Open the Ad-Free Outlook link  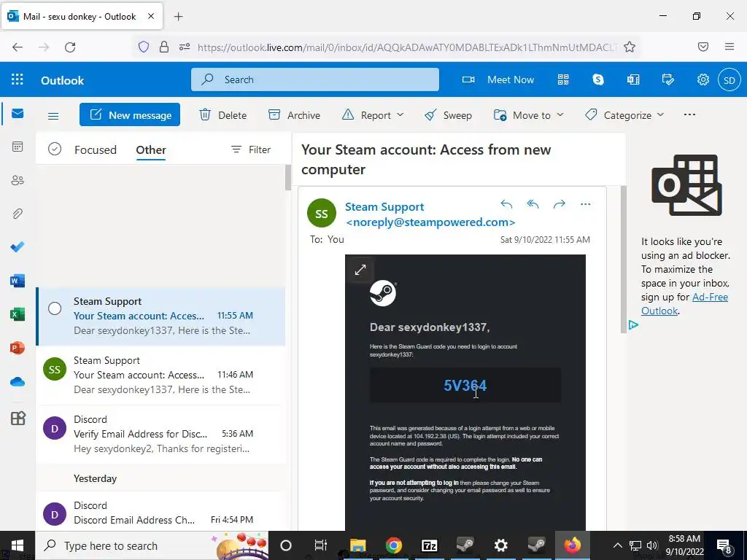pos(684,304)
